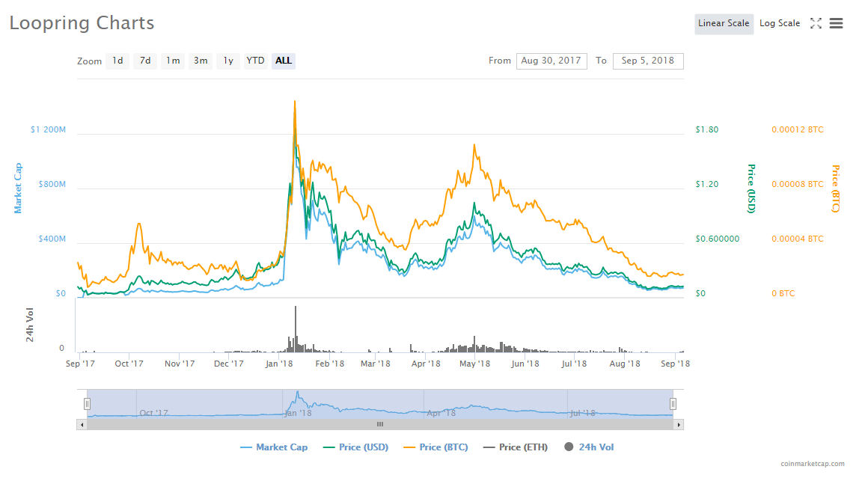This screenshot has height=481, width=868.
Task: Click the vertical 24h Vol axis title
Action: [30, 325]
